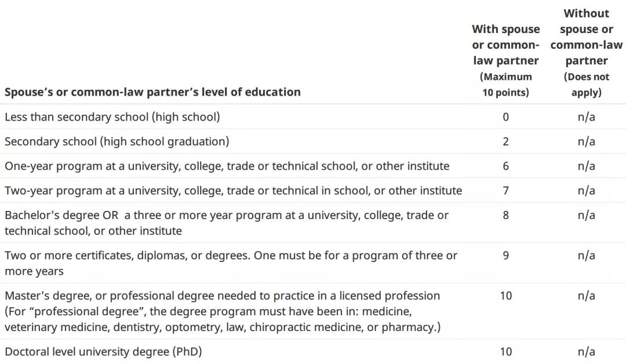
Task: Select the 'Secondary school (high school graduation)' text
Action: [x=117, y=141]
